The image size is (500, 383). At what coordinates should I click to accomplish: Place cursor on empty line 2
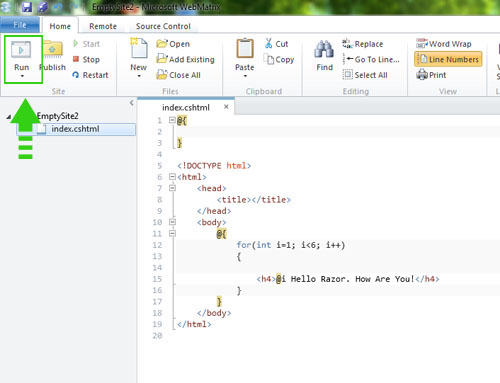pos(337,132)
